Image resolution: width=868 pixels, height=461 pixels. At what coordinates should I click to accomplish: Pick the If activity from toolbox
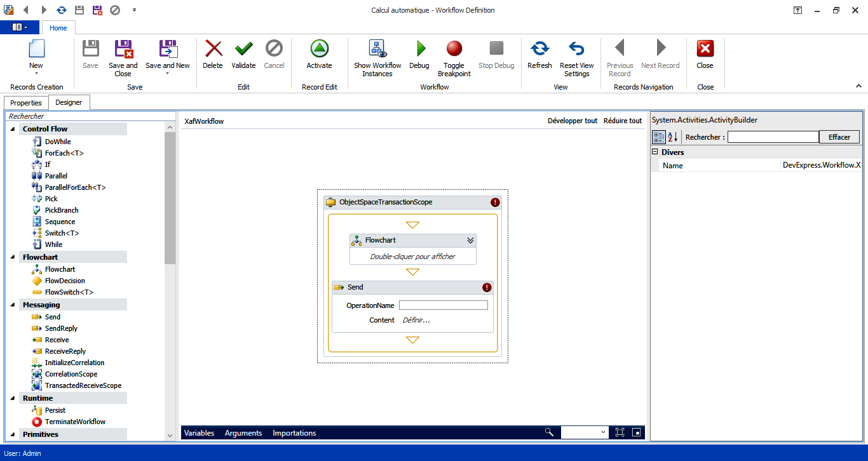pyautogui.click(x=41, y=164)
